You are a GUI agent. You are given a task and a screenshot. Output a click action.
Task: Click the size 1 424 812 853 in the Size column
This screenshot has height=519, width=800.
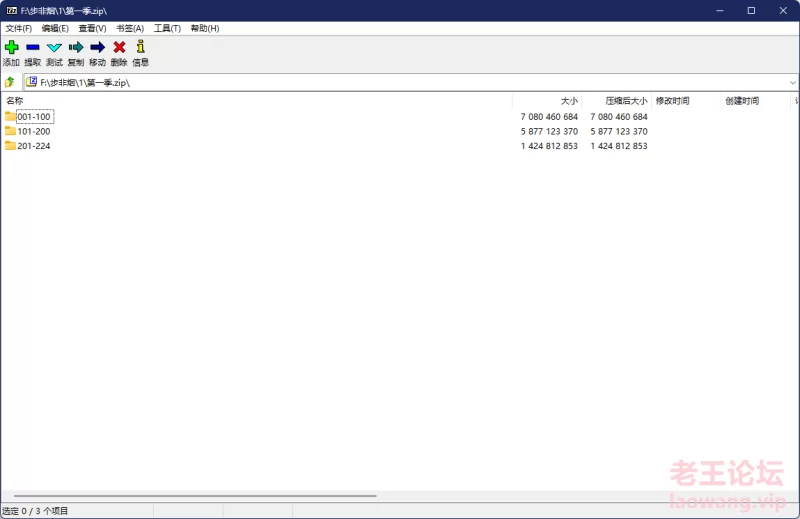549,145
